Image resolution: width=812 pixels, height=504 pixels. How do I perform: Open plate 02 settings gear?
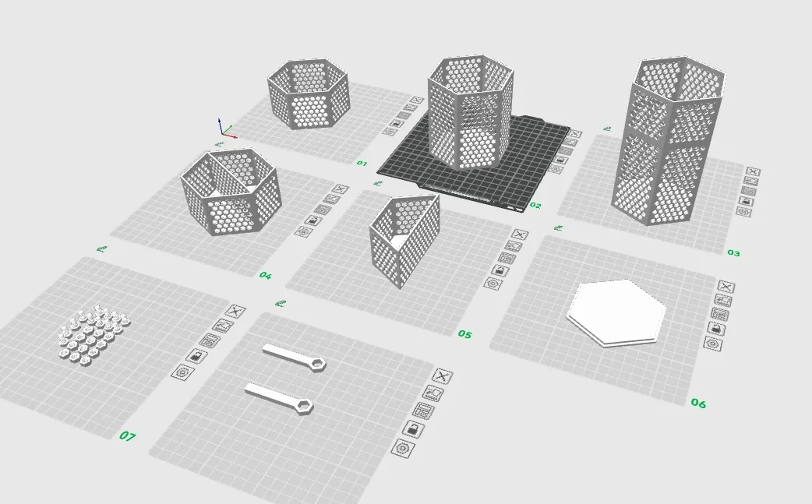point(556,169)
